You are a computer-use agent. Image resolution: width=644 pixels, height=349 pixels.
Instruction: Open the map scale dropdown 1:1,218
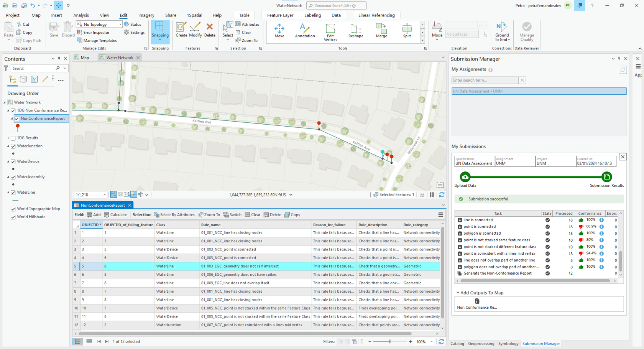pos(105,195)
